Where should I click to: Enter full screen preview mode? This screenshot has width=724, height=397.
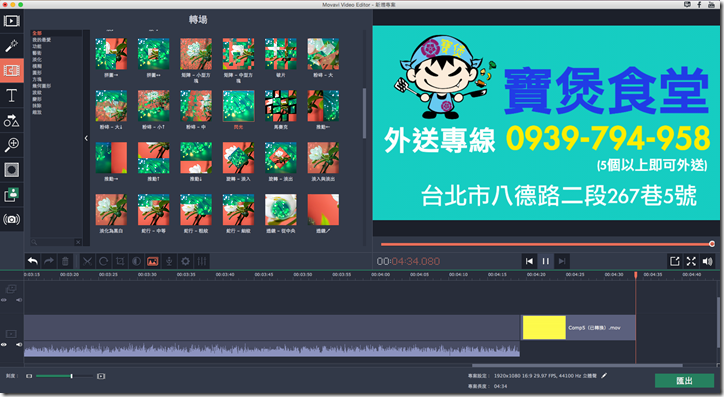[x=691, y=261]
